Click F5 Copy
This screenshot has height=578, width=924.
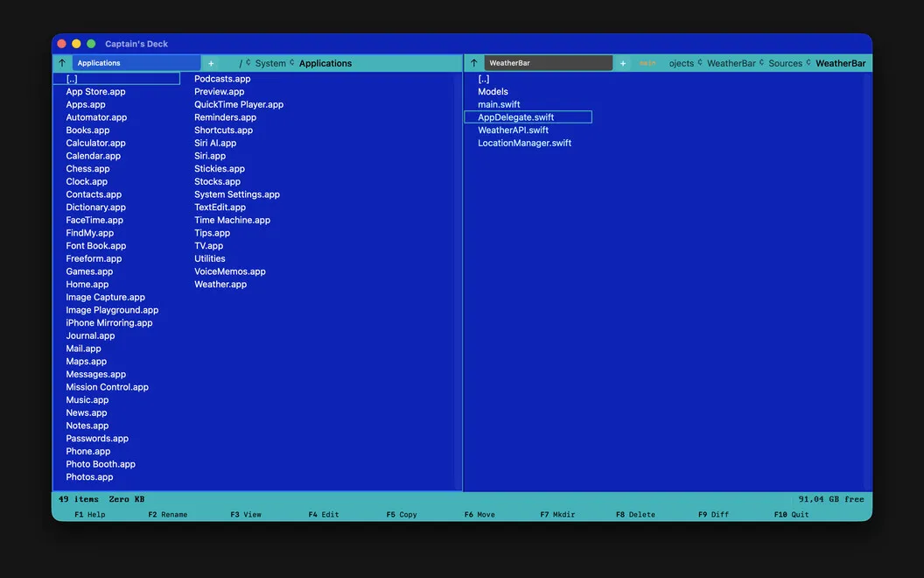(402, 514)
